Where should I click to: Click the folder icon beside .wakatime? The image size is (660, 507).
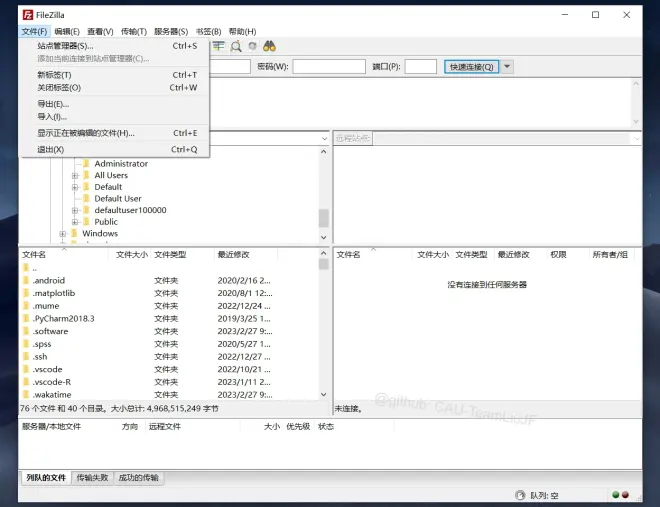click(26, 394)
